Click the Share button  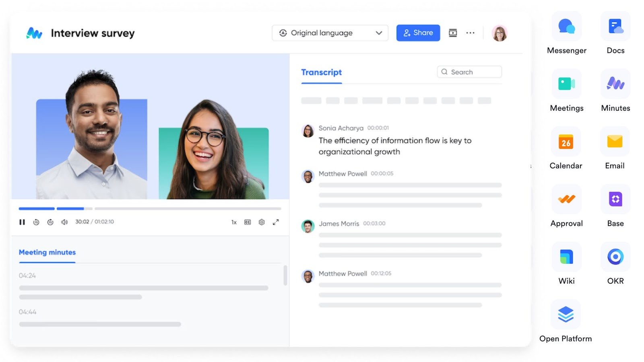[x=418, y=33]
